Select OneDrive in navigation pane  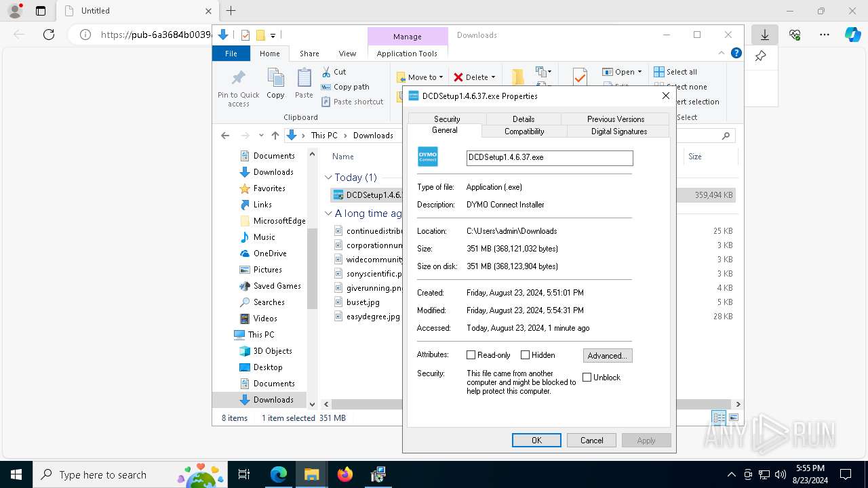(x=270, y=253)
